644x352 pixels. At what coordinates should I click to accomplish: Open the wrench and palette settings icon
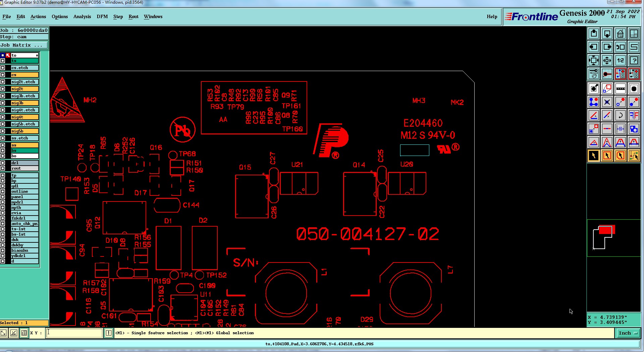click(594, 74)
